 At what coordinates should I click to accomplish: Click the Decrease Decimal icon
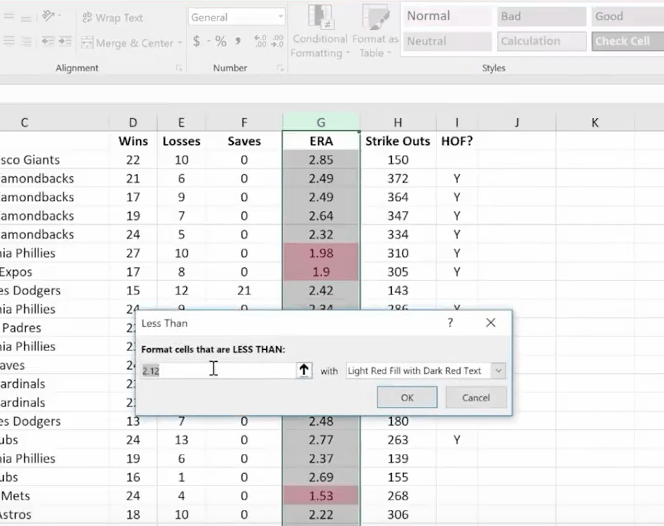(277, 42)
